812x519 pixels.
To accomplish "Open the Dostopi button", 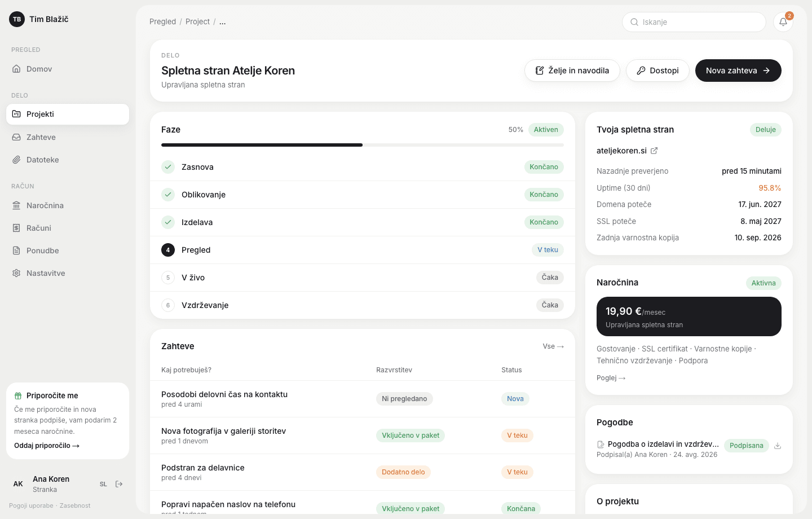I will pyautogui.click(x=657, y=71).
